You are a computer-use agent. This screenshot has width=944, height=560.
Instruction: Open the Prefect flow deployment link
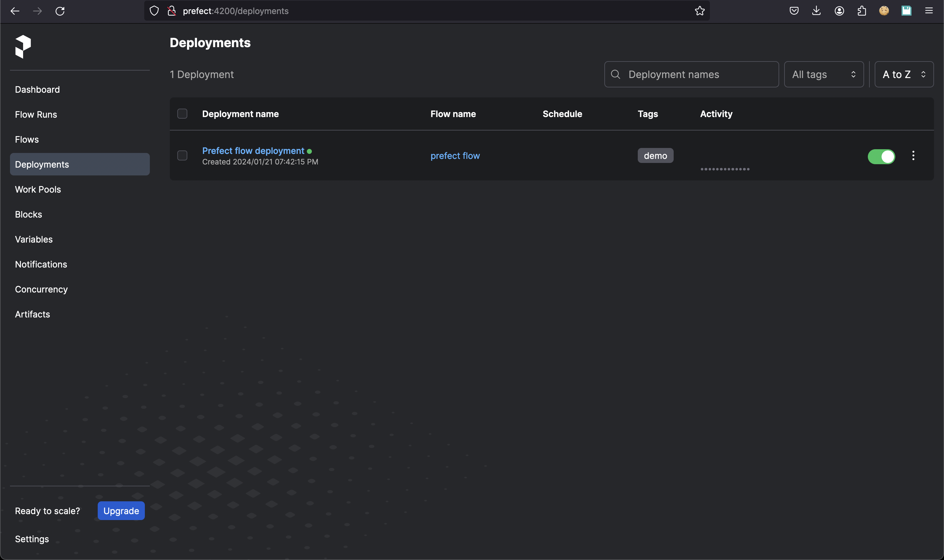click(253, 150)
